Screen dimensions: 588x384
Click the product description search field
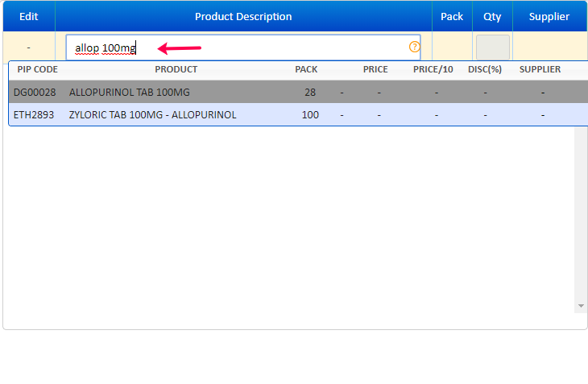242,47
